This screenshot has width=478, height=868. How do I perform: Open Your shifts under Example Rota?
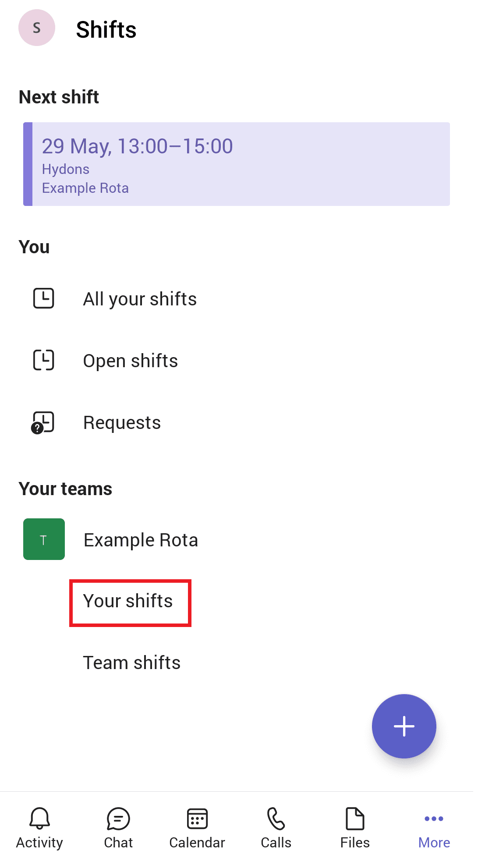[128, 601]
